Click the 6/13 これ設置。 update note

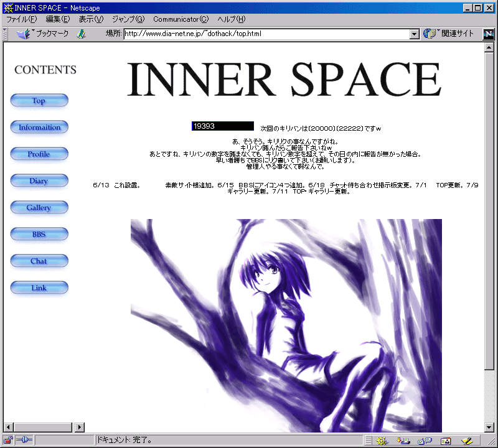[116, 185]
